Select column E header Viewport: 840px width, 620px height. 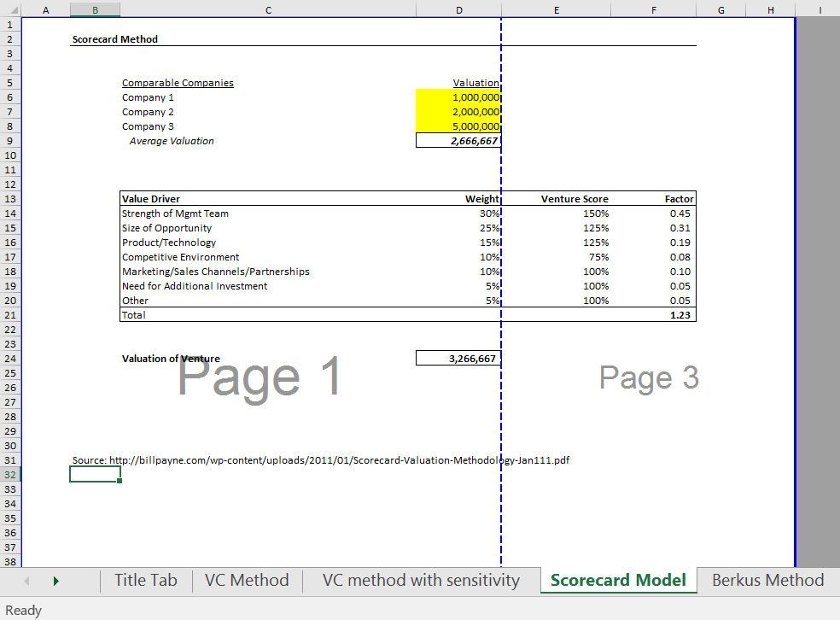coord(556,10)
